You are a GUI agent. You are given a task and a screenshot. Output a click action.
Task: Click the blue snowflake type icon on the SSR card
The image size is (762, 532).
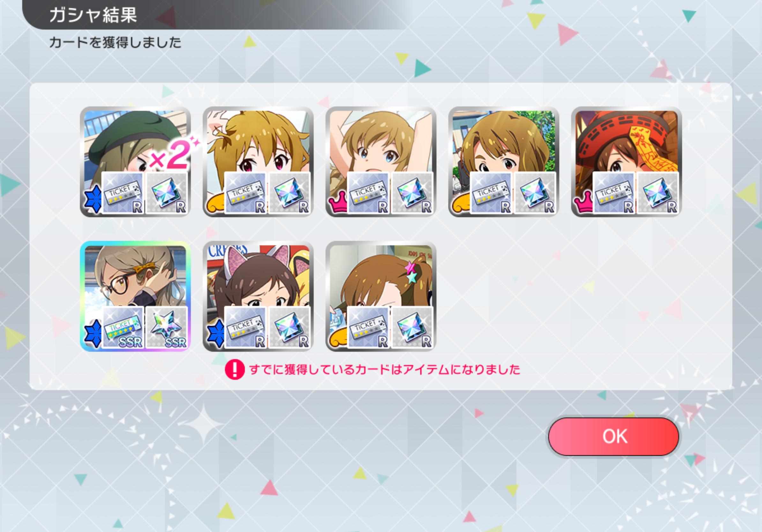point(93,333)
